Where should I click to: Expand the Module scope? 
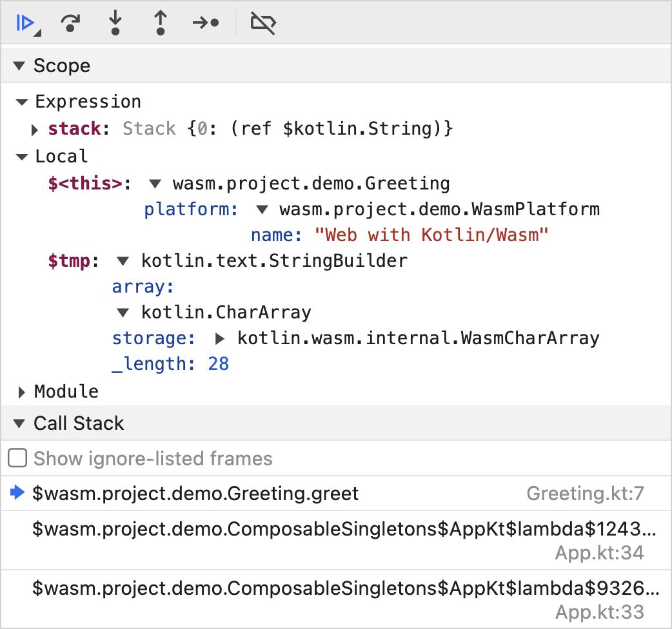click(x=22, y=392)
